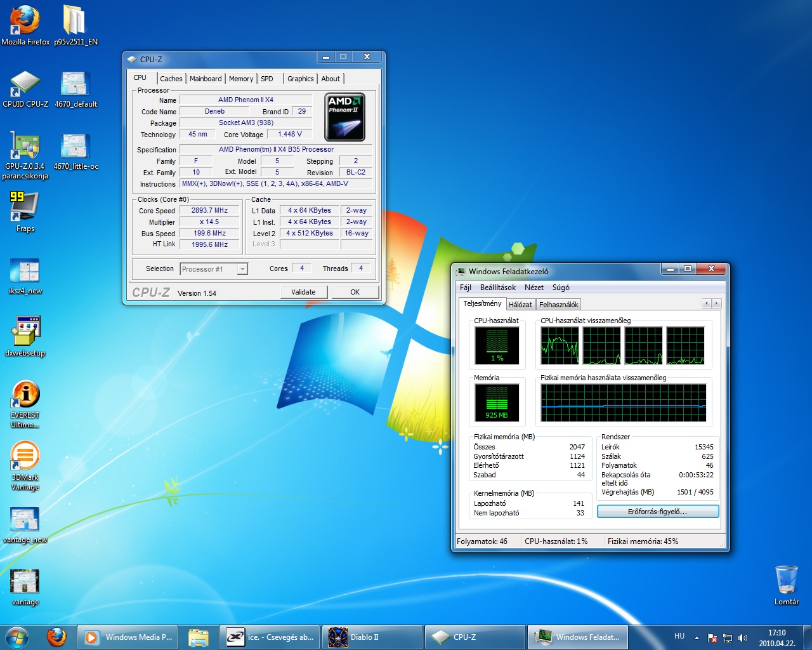
Task: Click the HU language indicator in taskbar
Action: pyautogui.click(x=679, y=636)
